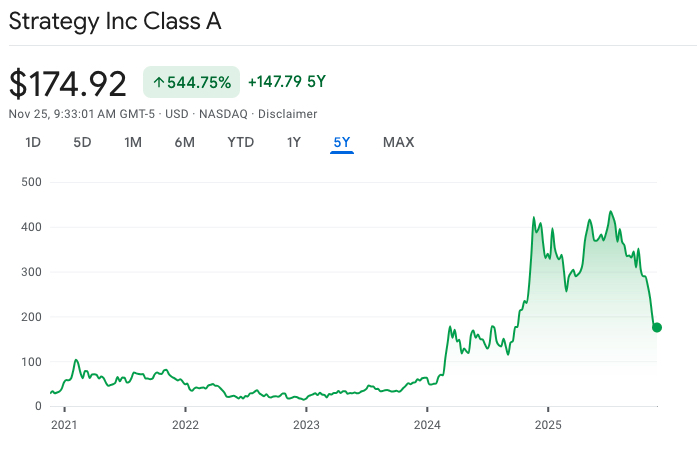This screenshot has height=452, width=697.
Task: Click the green current-price dot on chart
Action: point(657,327)
